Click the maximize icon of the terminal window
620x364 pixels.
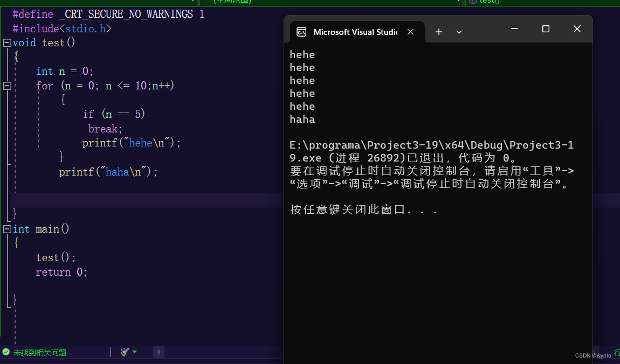point(545,29)
